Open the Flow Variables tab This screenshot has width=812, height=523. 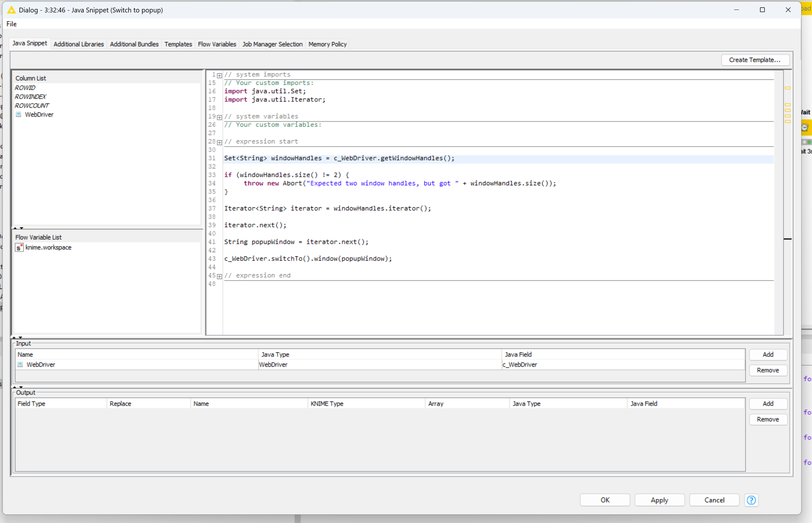(x=217, y=44)
